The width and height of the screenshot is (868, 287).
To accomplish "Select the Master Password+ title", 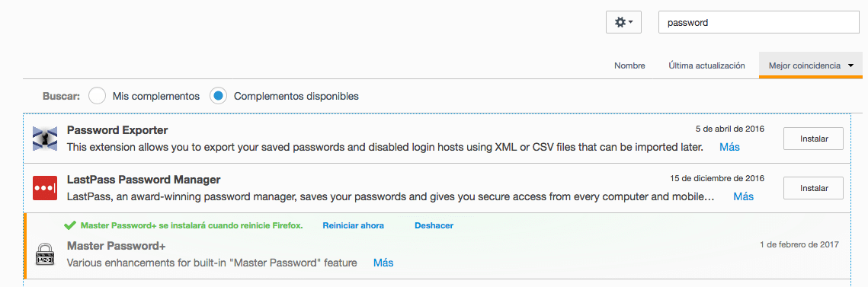I will pyautogui.click(x=117, y=246).
